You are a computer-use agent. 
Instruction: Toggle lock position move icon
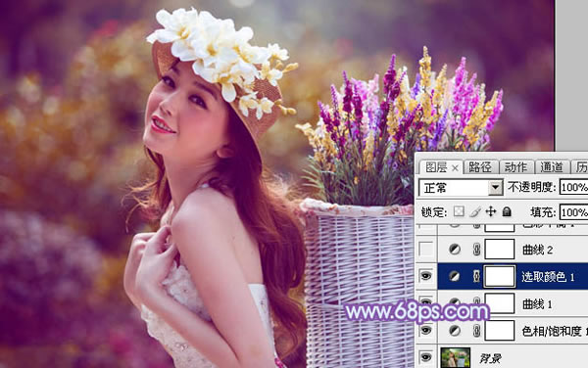pos(491,211)
